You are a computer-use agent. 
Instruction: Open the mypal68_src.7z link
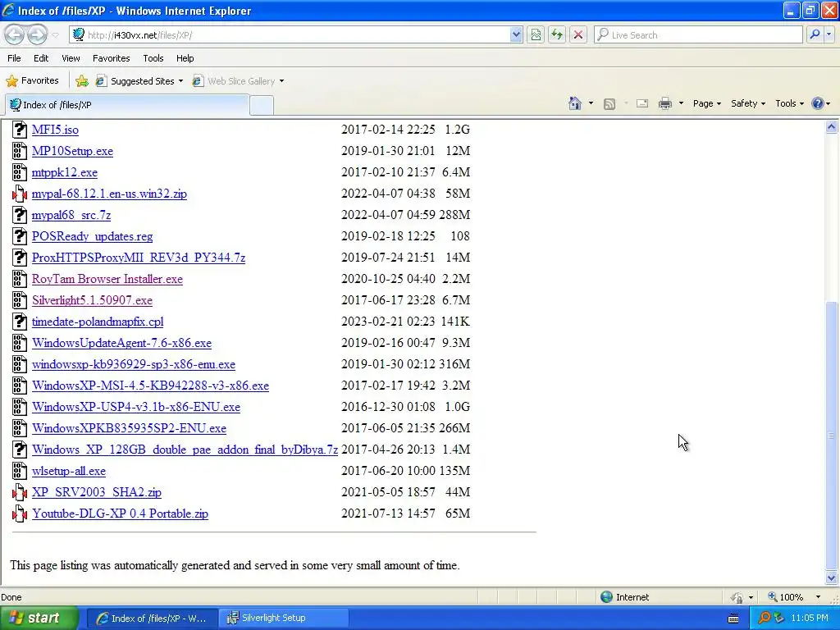pyautogui.click(x=71, y=215)
